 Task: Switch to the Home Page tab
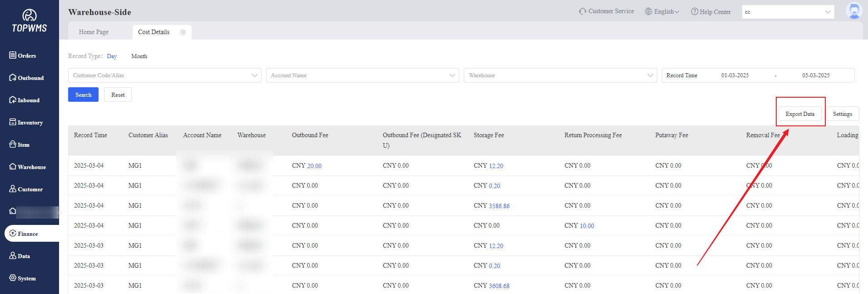point(94,32)
